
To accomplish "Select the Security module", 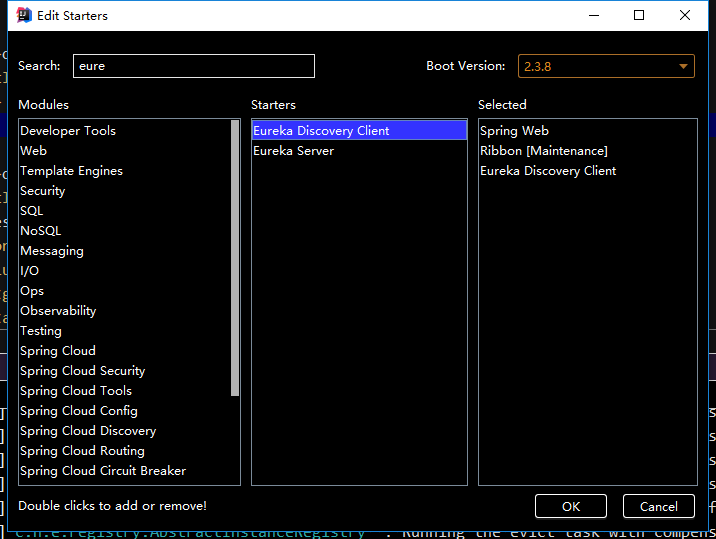I will pos(42,191).
